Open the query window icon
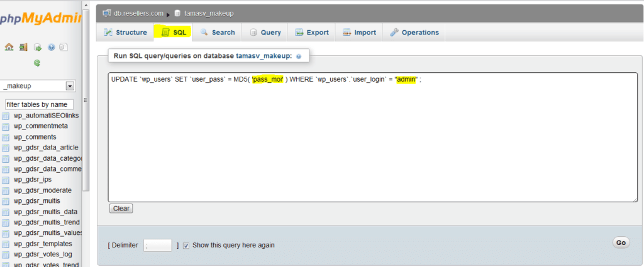This screenshot has height=267, width=644. pos(37,47)
